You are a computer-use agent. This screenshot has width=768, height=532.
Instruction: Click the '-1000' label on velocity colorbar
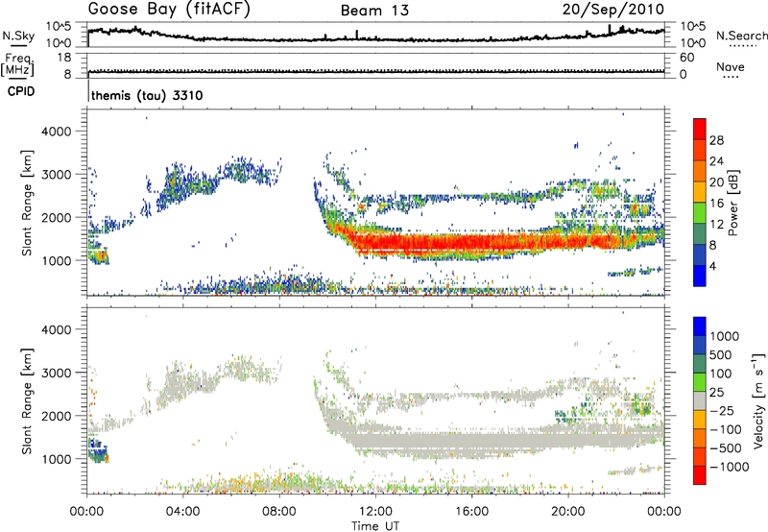pos(729,467)
